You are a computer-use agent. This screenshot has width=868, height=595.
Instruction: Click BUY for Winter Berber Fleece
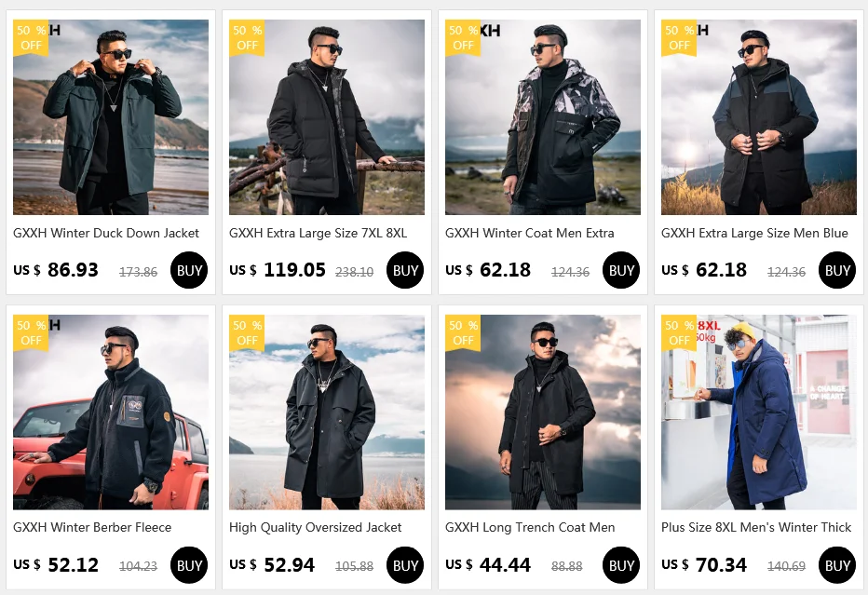pos(189,565)
